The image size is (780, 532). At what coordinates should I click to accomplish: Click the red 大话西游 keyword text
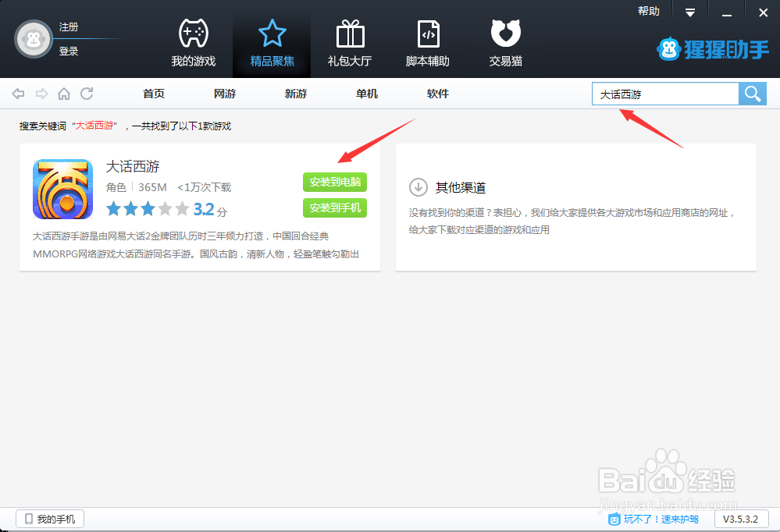coord(94,126)
